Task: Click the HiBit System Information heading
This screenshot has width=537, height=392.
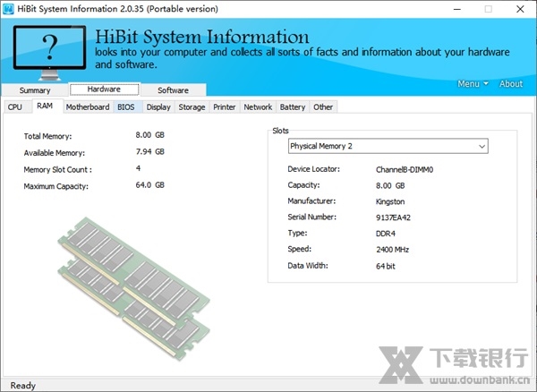Action: coord(202,37)
